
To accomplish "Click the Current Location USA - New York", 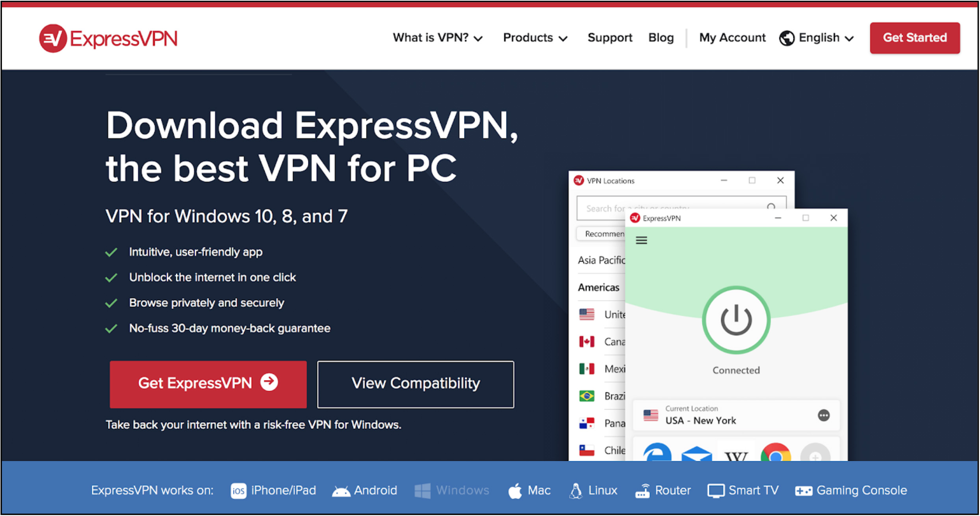I will coord(736,416).
